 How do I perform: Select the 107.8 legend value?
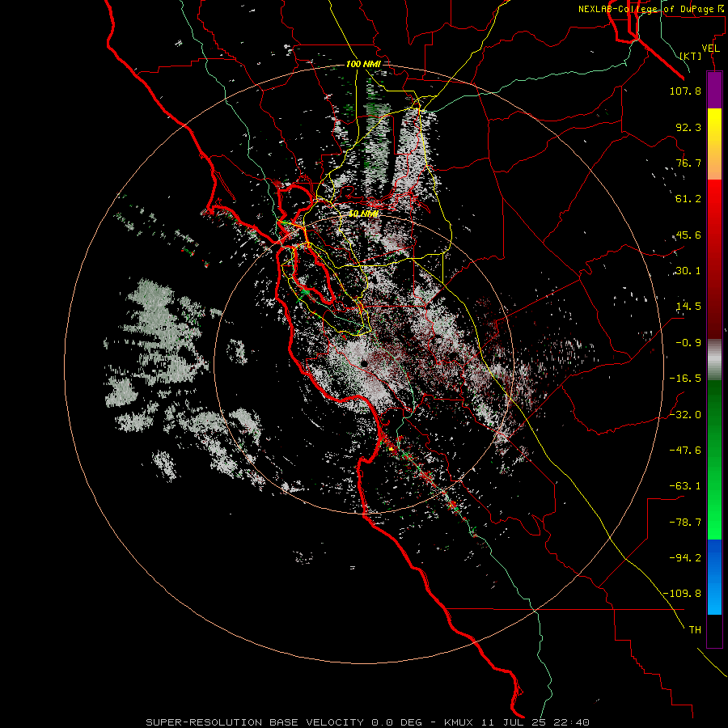click(x=685, y=91)
